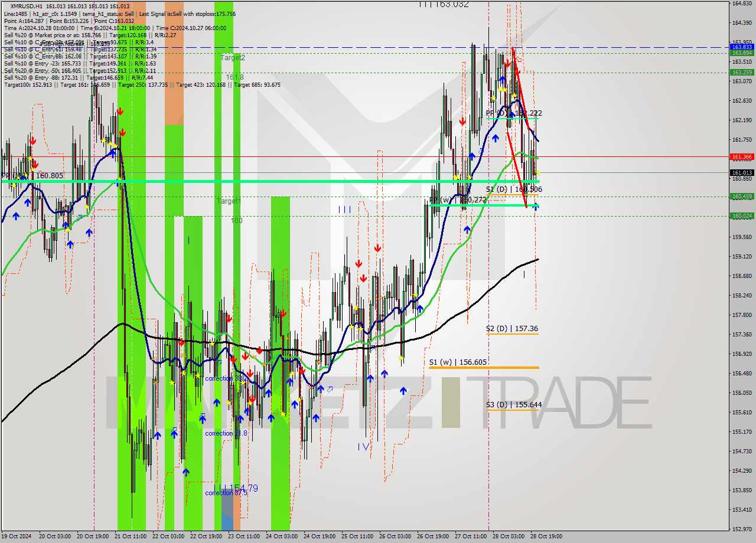Click the 'S2 (D) | 157.36' pivot label

512,329
